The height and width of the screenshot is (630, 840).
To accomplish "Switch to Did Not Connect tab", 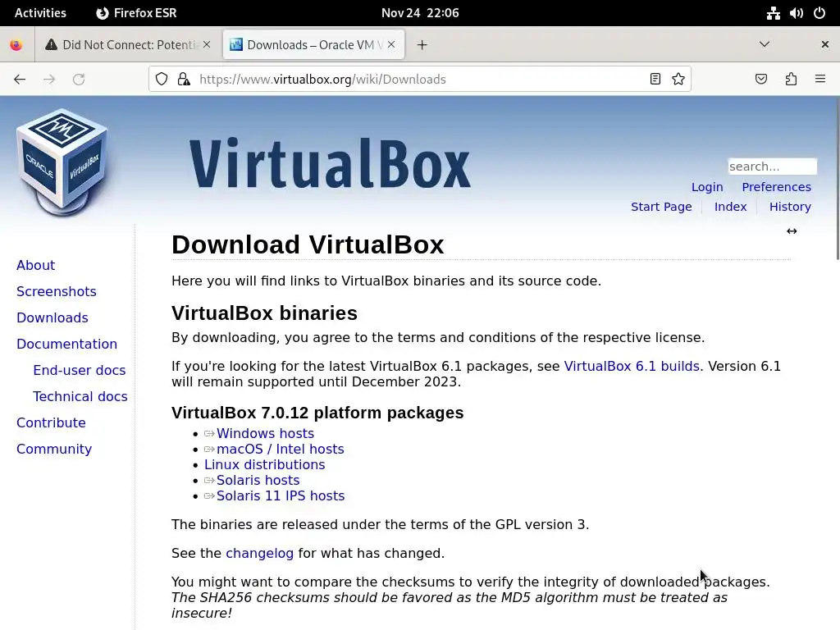I will coord(128,45).
